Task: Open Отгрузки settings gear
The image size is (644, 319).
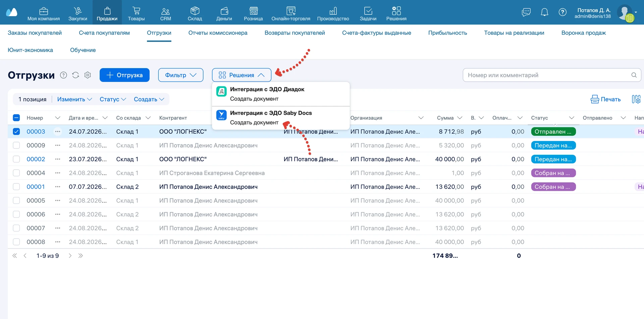Action: pyautogui.click(x=88, y=75)
